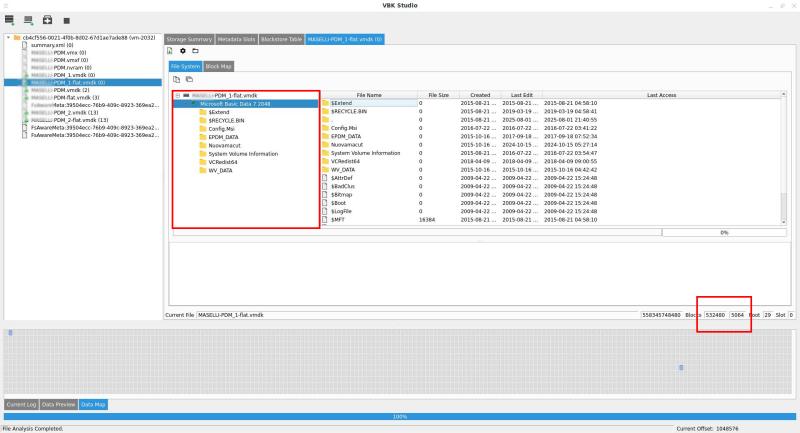Select System Volume Information in tree
This screenshot has width=800, height=433.
click(243, 154)
